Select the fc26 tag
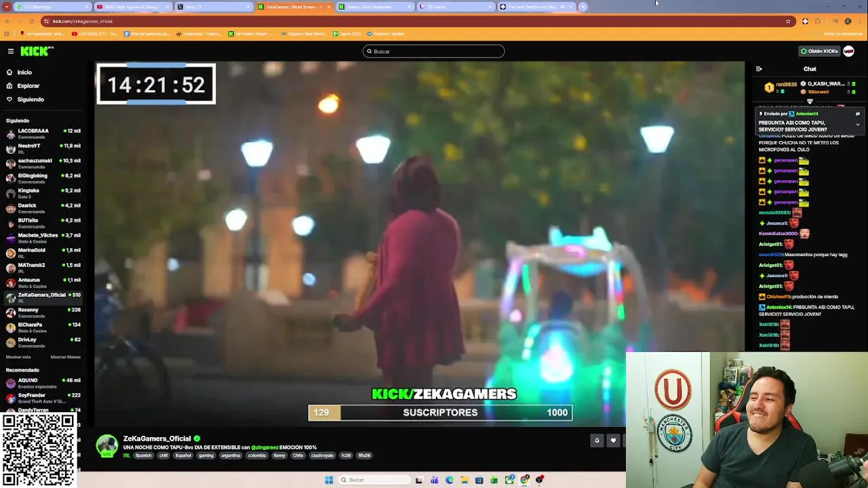Viewport: 868px width, 488px height. coord(346,455)
